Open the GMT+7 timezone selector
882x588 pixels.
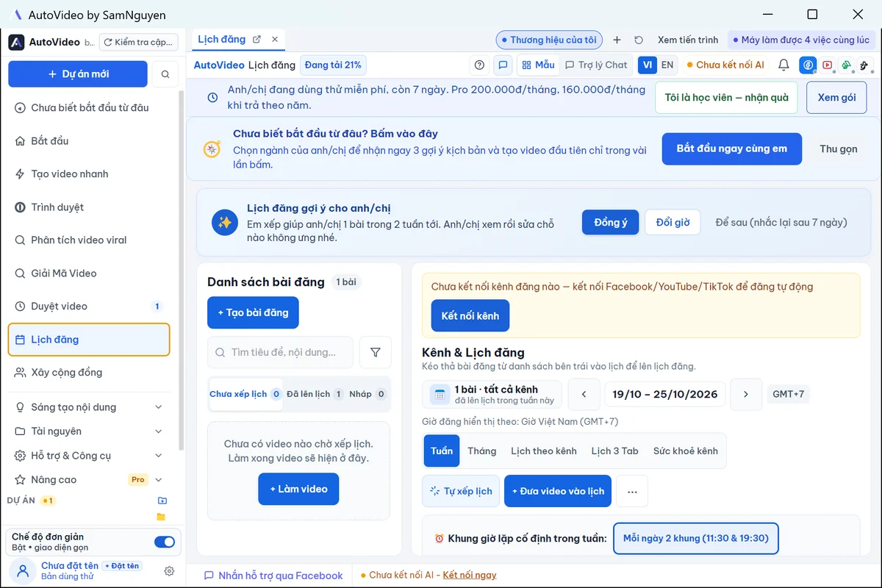click(x=789, y=394)
